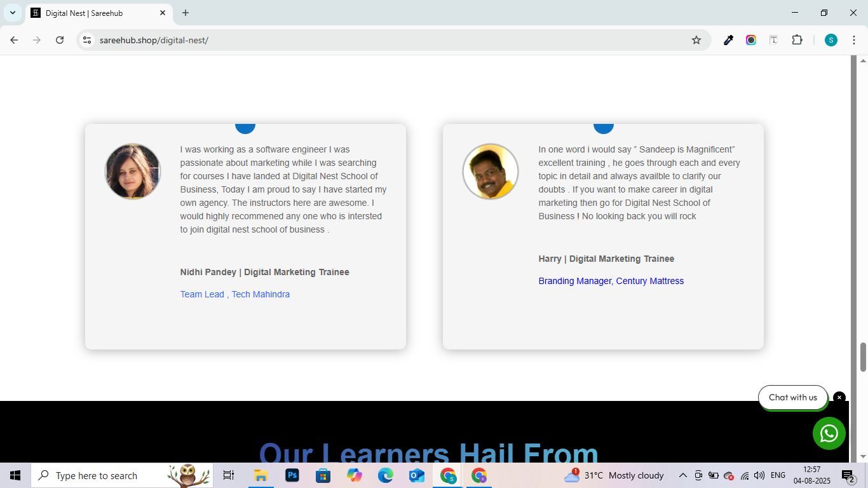
Task: Click the Team Lead, Tech Mahindra link
Action: 234,294
